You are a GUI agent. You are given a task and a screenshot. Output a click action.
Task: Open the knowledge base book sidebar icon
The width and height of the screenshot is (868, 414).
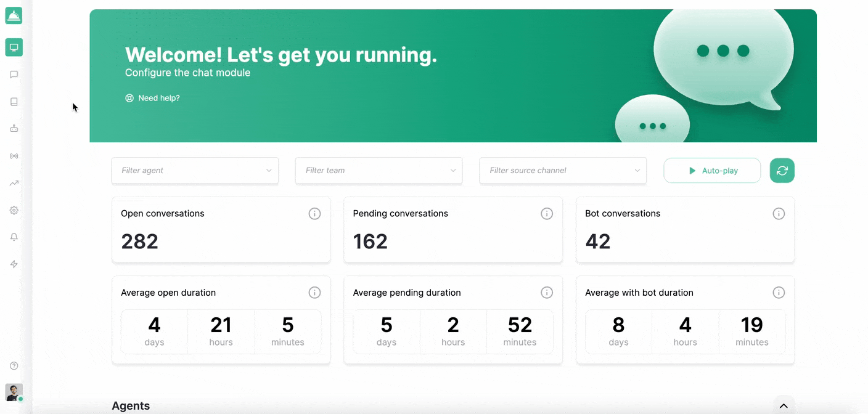[x=14, y=102]
